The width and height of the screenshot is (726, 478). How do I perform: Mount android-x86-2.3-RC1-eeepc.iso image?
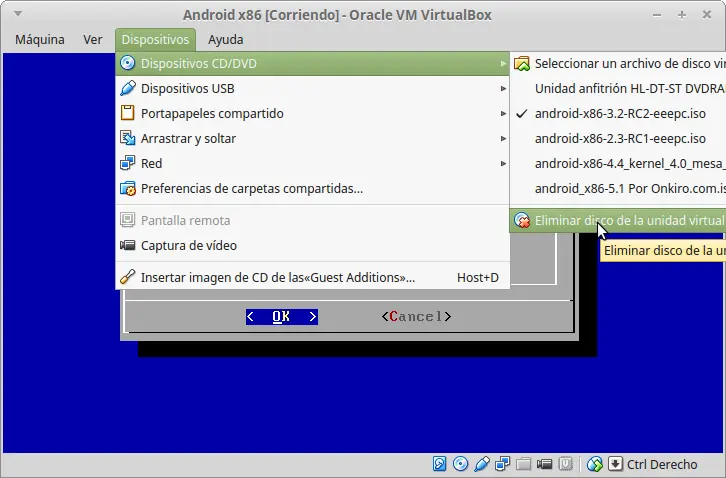point(618,138)
